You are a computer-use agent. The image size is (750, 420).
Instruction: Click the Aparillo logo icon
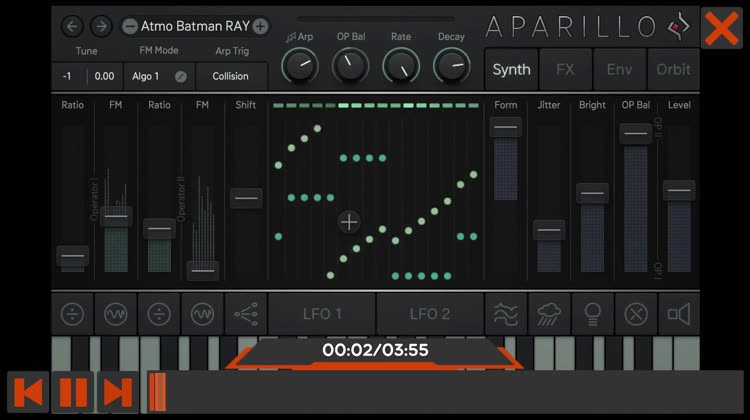tap(679, 27)
